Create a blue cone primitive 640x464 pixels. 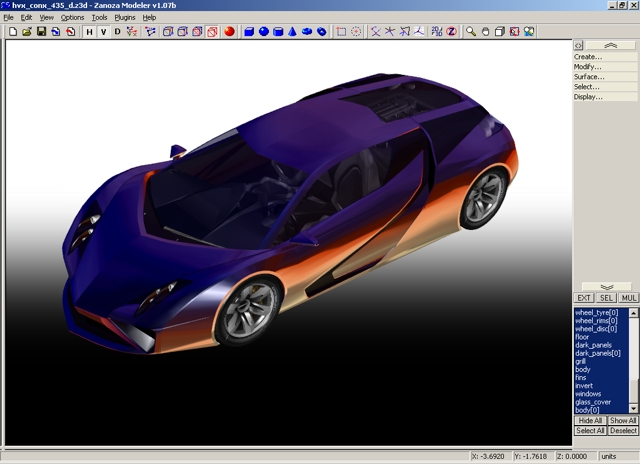(293, 32)
